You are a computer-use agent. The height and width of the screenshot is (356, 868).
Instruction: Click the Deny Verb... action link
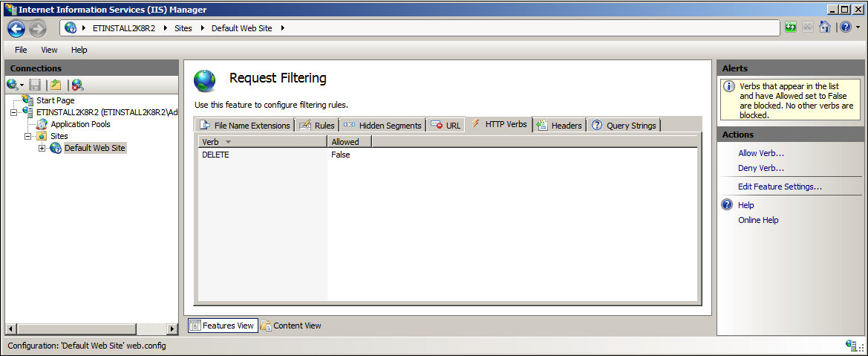760,168
